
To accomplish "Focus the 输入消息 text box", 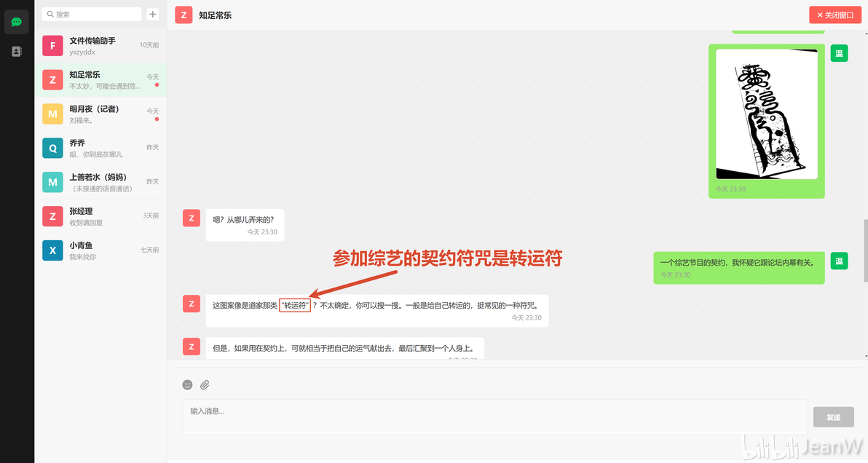I will pyautogui.click(x=495, y=416).
